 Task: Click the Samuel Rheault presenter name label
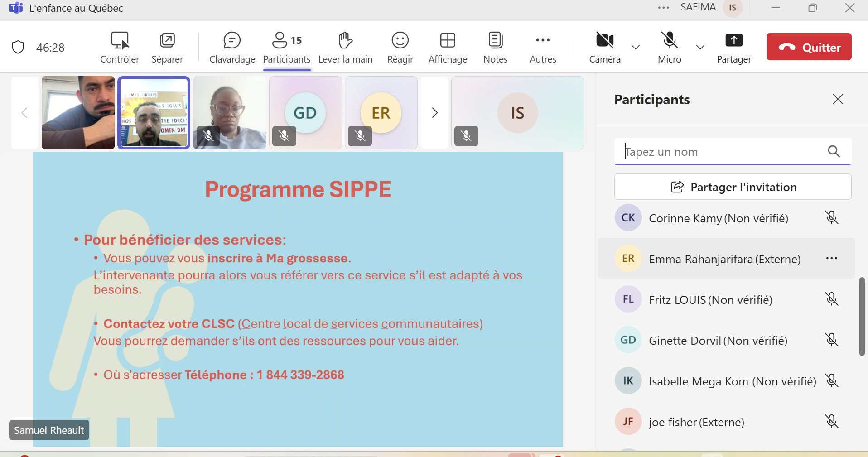49,430
